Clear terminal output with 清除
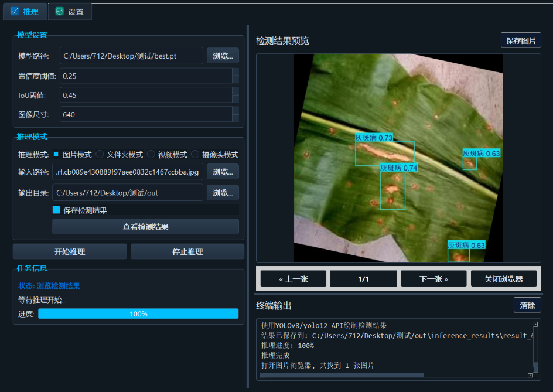 pyautogui.click(x=527, y=305)
